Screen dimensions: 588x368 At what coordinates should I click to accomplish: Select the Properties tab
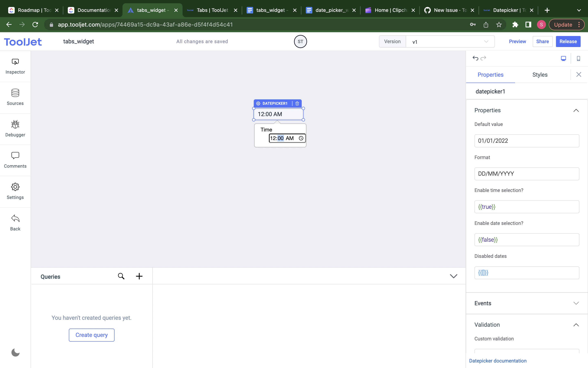(x=490, y=75)
